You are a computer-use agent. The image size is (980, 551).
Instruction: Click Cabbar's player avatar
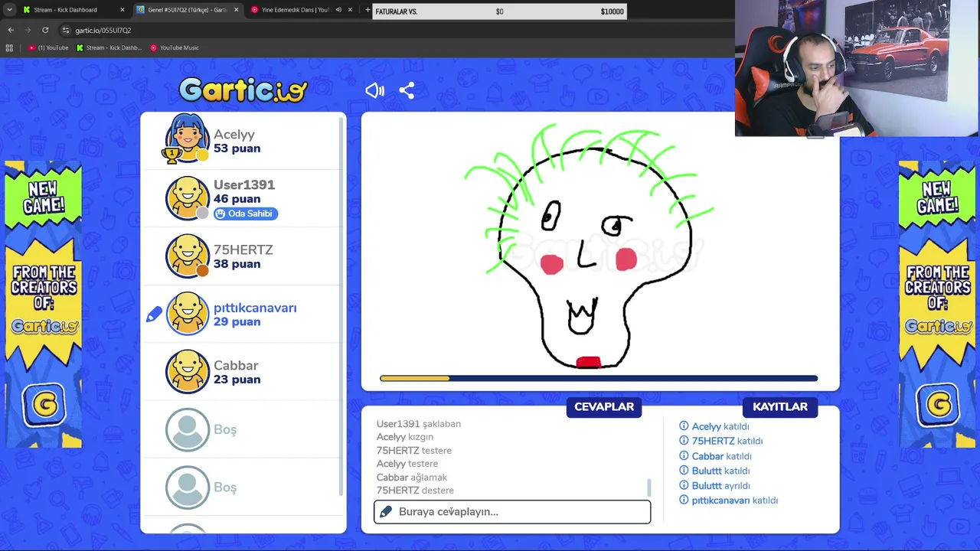(x=187, y=372)
